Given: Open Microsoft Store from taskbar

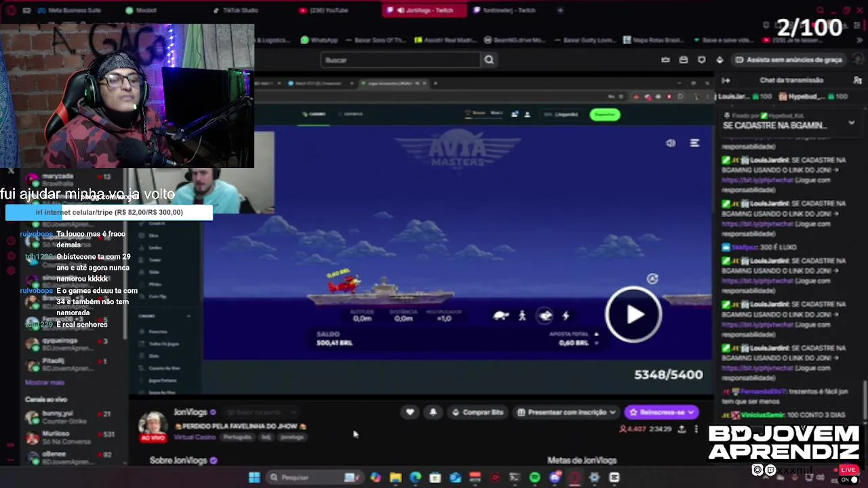Looking at the screenshot, I should [x=435, y=477].
